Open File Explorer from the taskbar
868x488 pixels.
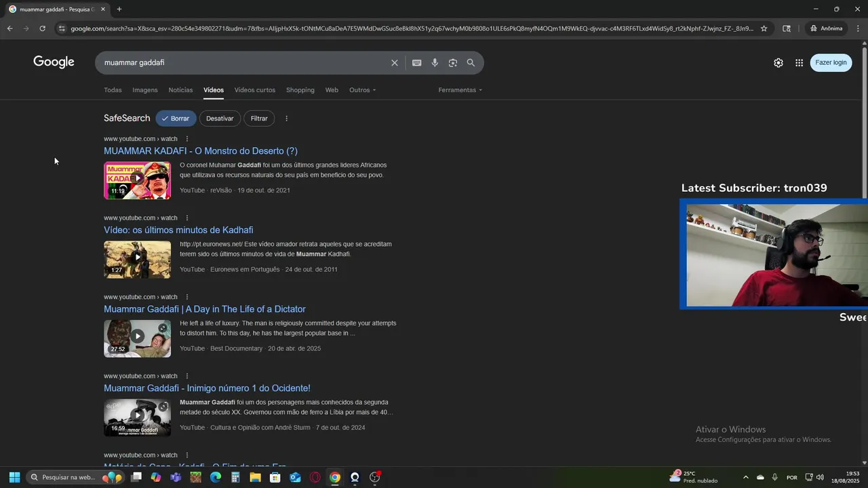255,477
